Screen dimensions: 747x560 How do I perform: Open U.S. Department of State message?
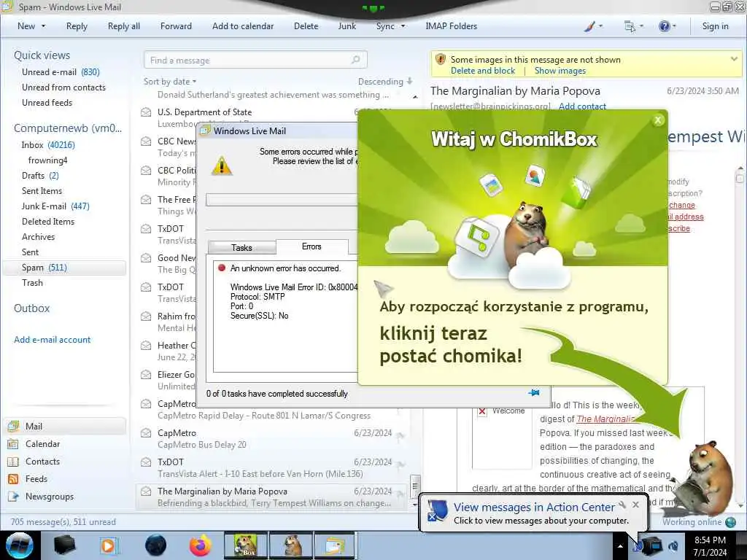(x=271, y=117)
